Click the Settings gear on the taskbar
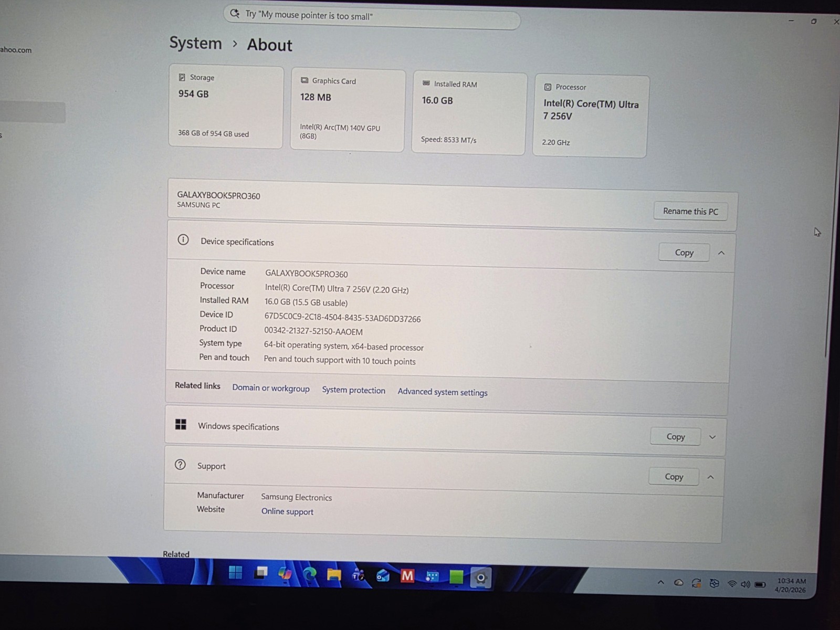The width and height of the screenshot is (840, 630). (x=480, y=578)
